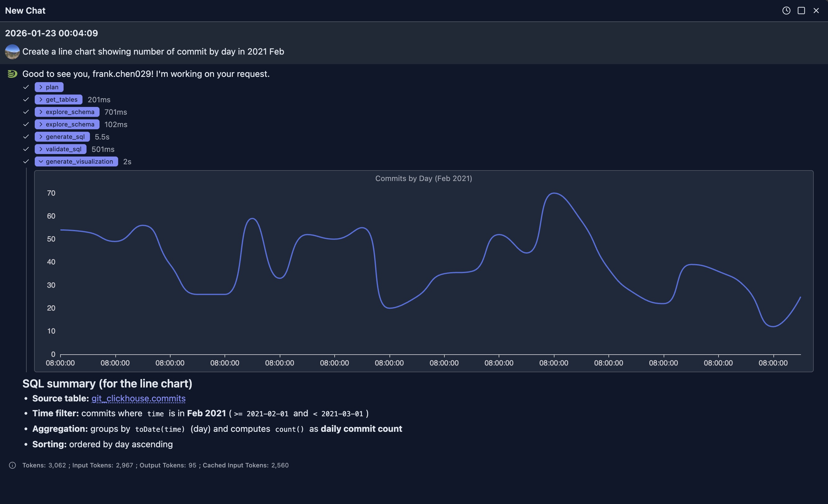Expand the validate_sql step chip

pyautogui.click(x=60, y=149)
